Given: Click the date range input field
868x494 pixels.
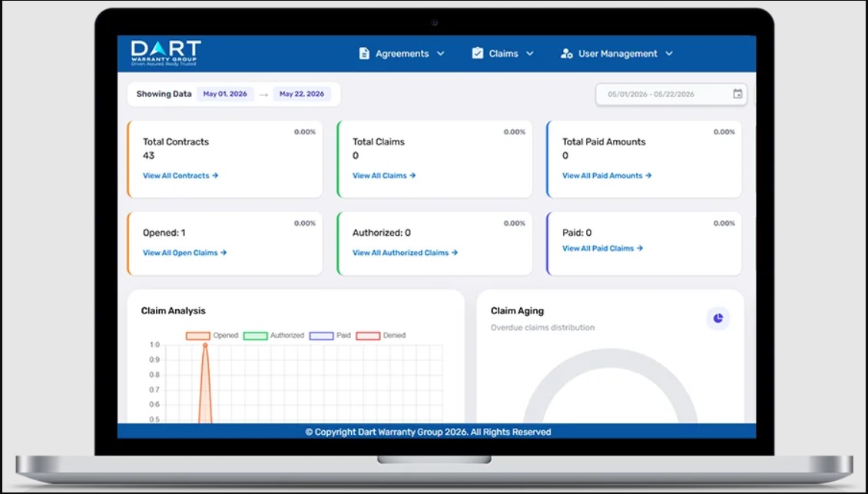Looking at the screenshot, I should pyautogui.click(x=671, y=94).
